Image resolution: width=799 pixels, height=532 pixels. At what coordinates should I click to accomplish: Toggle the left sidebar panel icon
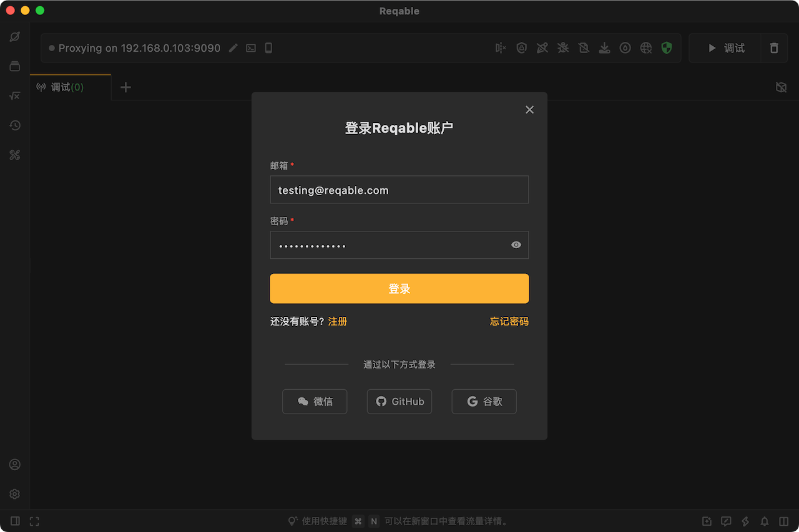coord(15,521)
